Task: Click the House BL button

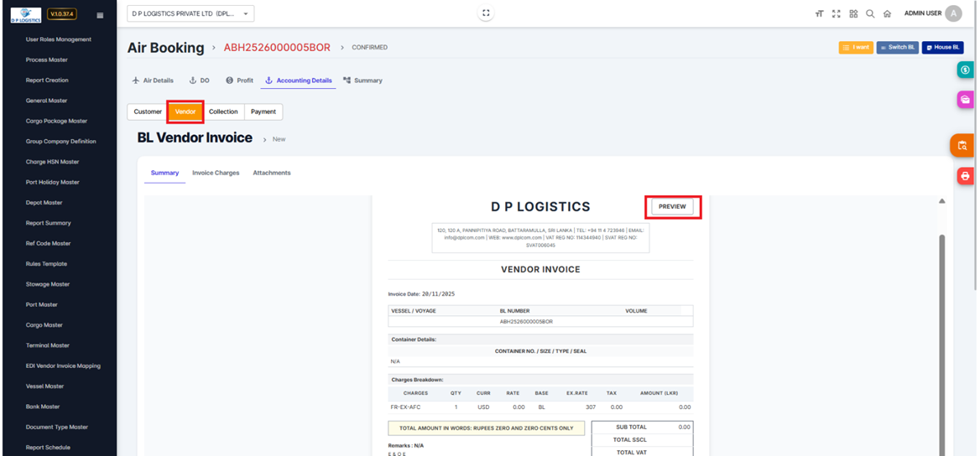Action: (x=942, y=47)
